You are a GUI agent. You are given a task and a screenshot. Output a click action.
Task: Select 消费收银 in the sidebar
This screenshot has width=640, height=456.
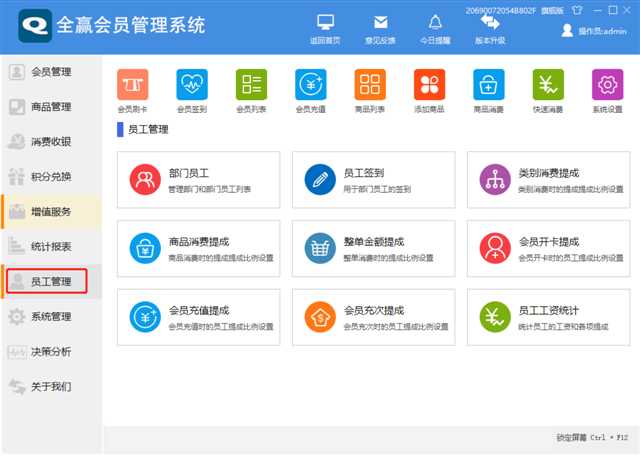pyautogui.click(x=51, y=142)
